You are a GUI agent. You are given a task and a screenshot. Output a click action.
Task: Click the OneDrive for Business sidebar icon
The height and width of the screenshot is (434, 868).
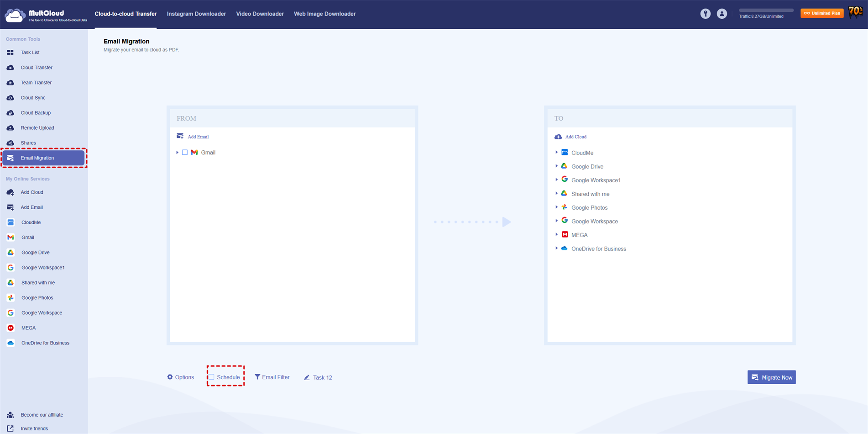point(10,343)
